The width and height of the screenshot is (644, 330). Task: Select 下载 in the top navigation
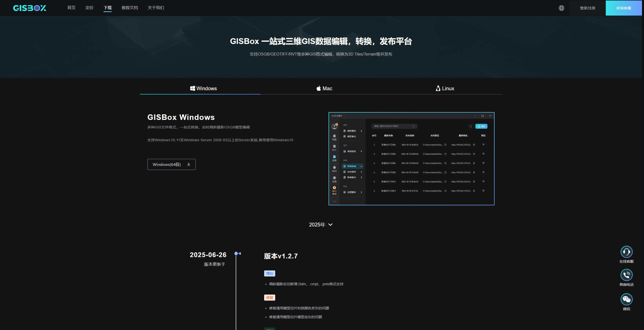coord(108,8)
